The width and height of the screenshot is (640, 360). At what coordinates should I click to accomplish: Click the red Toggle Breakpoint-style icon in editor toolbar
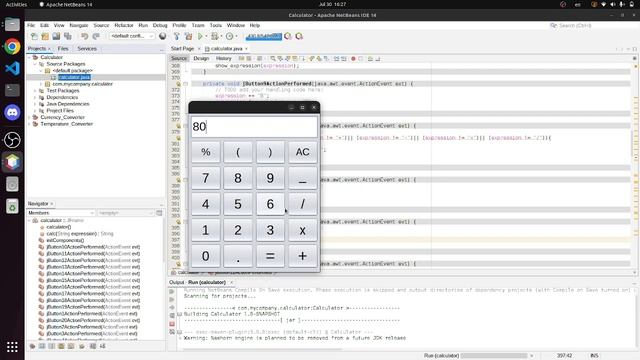pos(353,59)
